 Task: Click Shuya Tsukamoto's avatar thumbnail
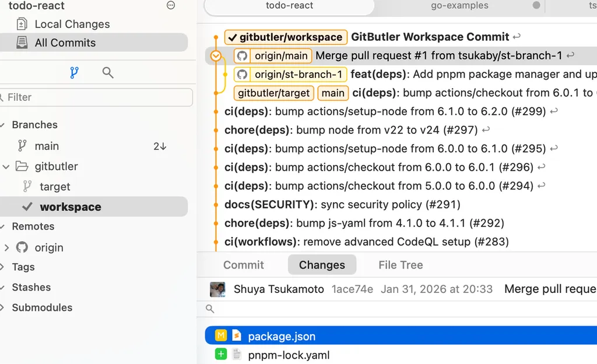pos(217,289)
